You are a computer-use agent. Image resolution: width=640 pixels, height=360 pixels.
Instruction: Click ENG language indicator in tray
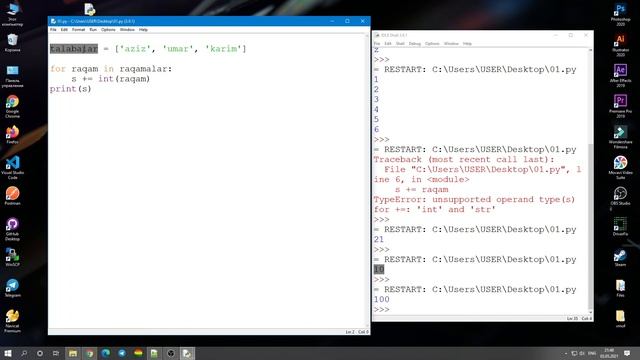click(x=592, y=353)
